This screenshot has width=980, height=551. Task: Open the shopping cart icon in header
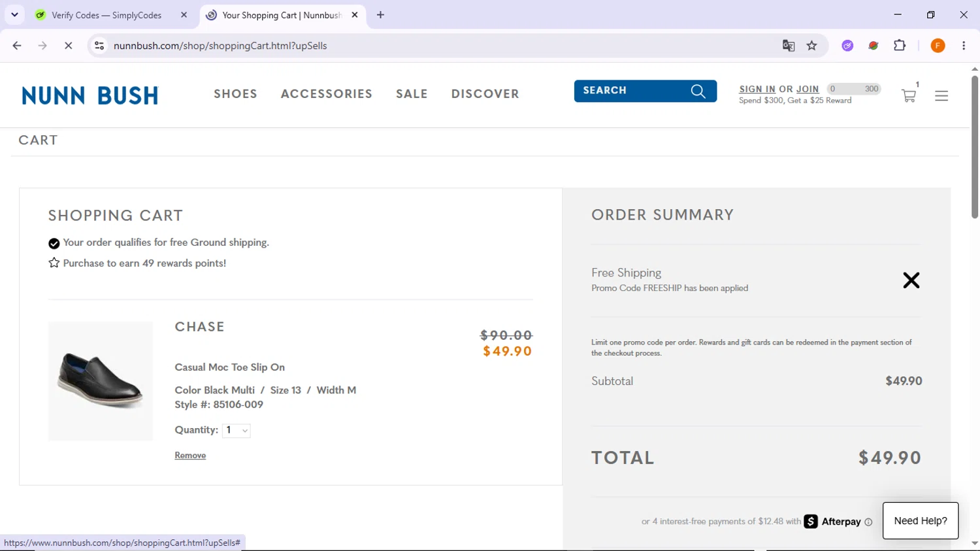pyautogui.click(x=909, y=96)
